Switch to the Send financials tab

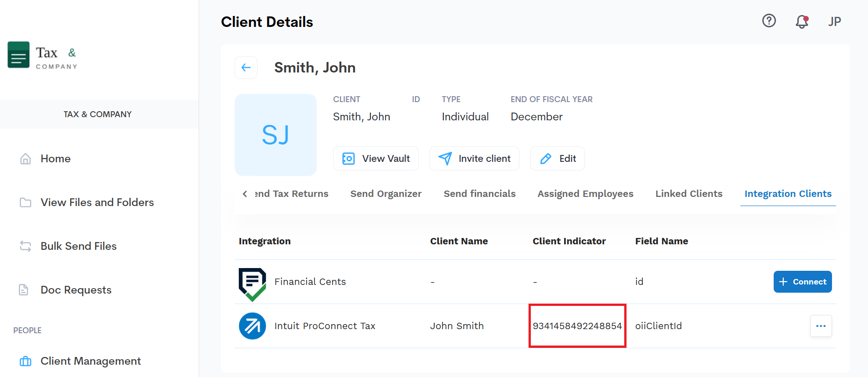click(x=480, y=194)
